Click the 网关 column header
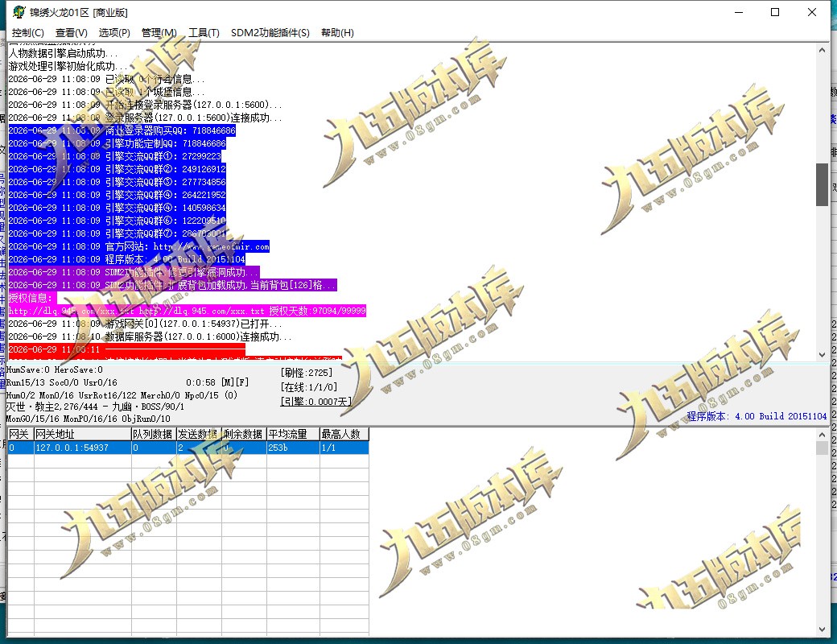 (20, 434)
